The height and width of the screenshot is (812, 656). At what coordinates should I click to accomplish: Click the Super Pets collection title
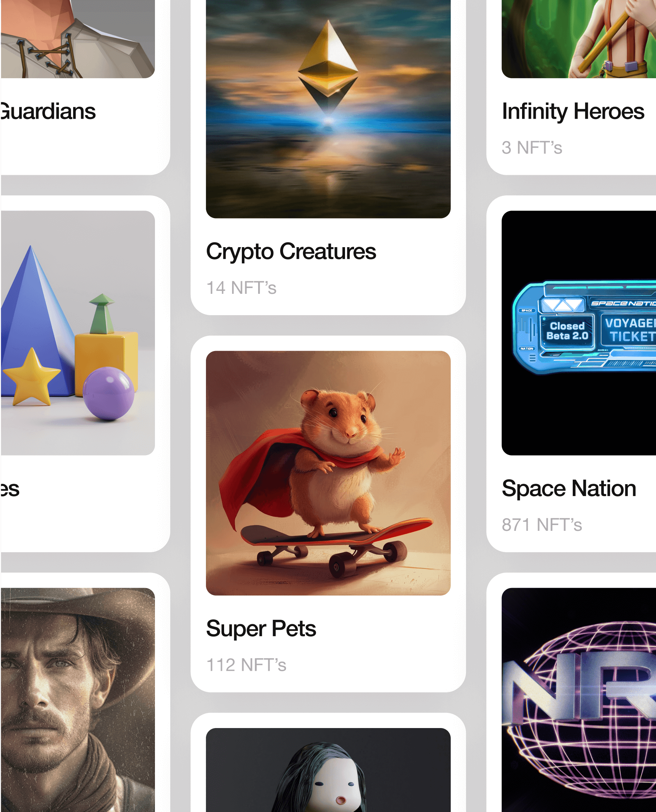tap(261, 629)
